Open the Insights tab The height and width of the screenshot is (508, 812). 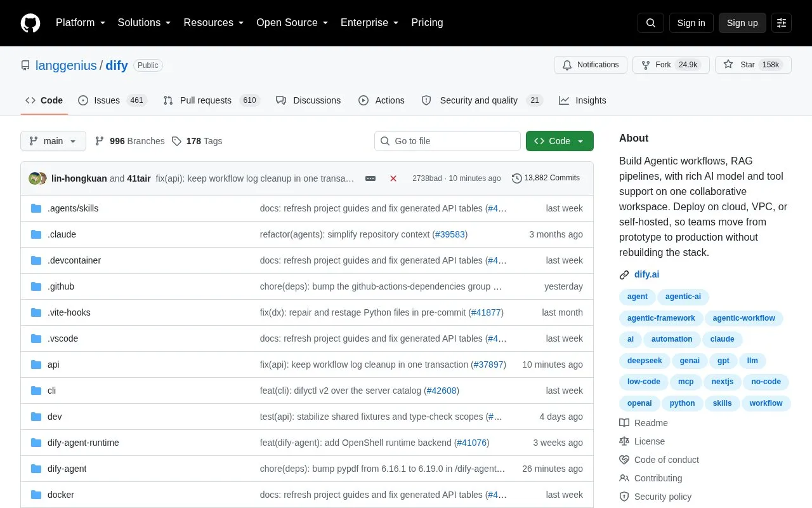[x=582, y=100]
